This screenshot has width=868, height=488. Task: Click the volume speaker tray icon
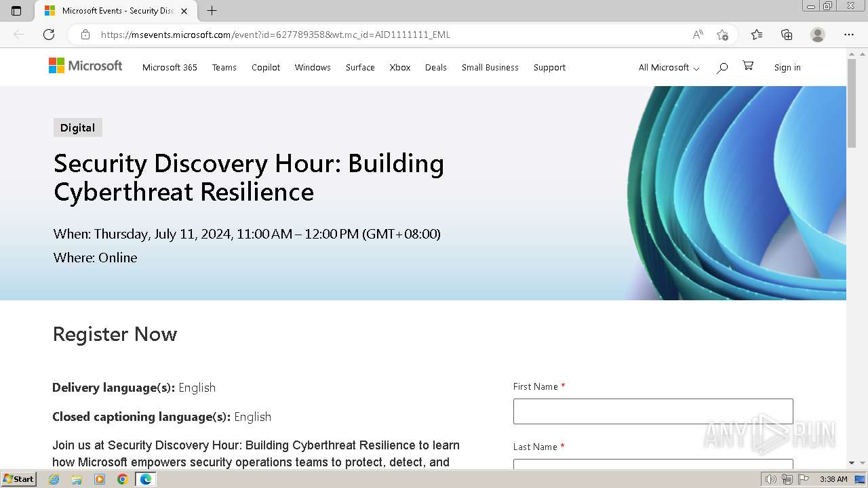(770, 479)
